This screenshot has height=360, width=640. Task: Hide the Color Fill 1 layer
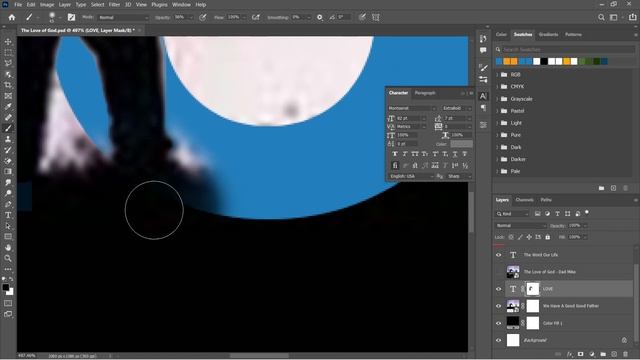pyautogui.click(x=498, y=323)
